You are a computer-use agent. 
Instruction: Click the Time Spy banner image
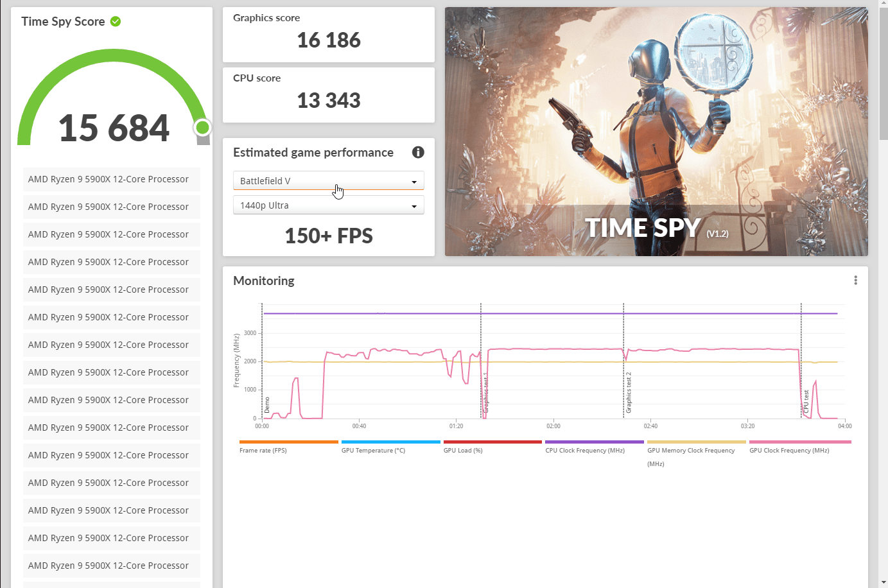click(656, 132)
